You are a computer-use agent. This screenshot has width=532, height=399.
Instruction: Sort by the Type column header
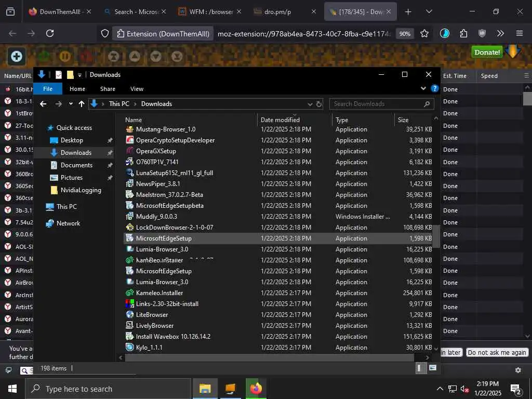pos(342,120)
